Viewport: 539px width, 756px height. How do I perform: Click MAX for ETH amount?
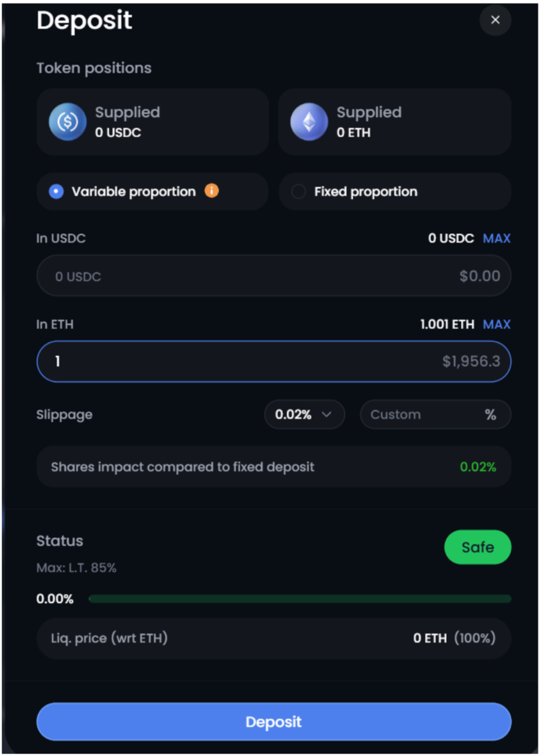pyautogui.click(x=496, y=324)
